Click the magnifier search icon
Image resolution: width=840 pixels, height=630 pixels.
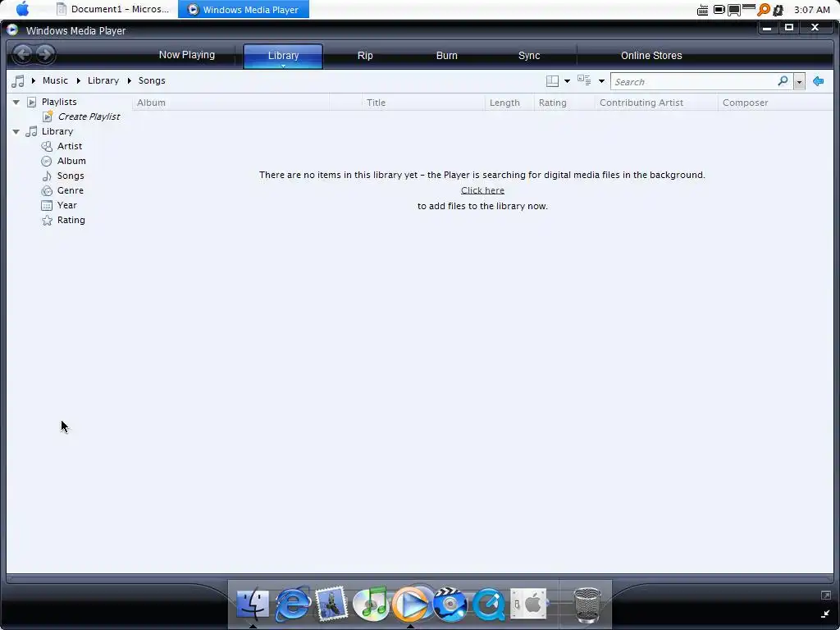[783, 81]
